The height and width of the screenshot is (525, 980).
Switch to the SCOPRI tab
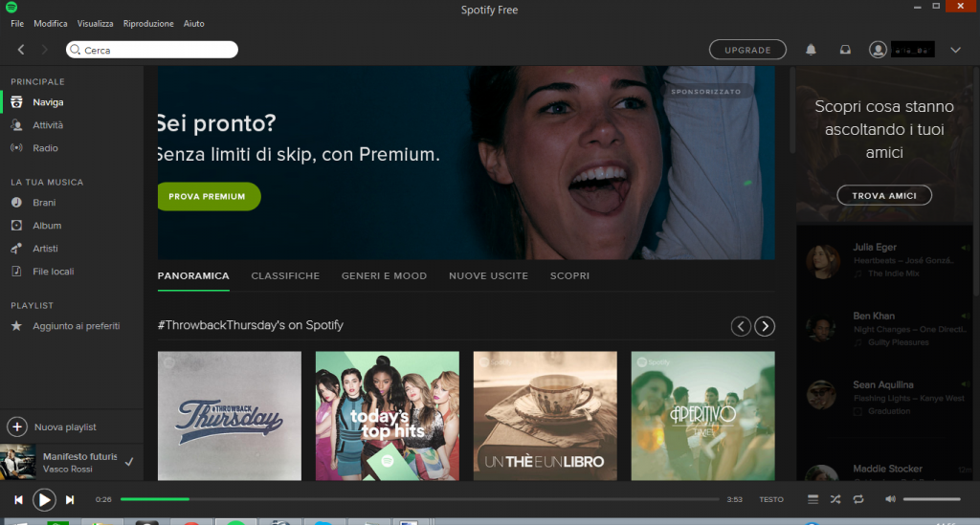coord(570,276)
